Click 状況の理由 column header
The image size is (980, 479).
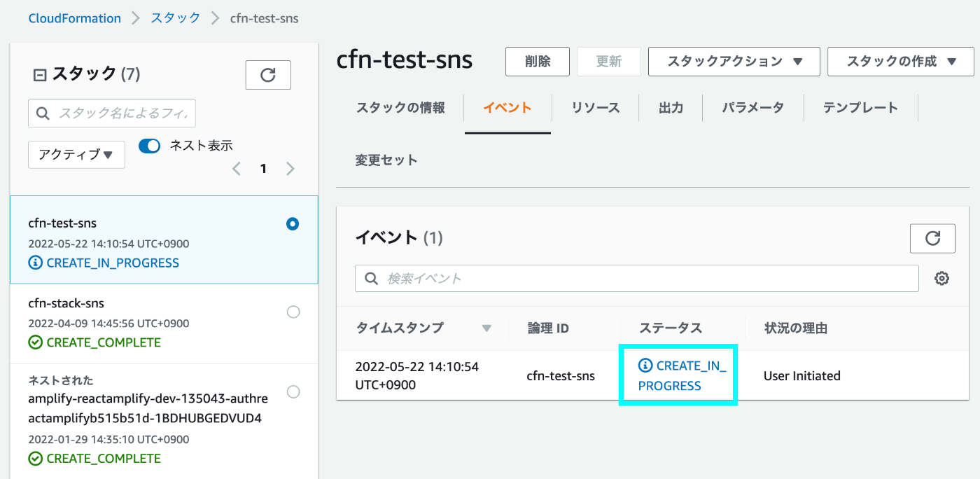[x=796, y=328]
